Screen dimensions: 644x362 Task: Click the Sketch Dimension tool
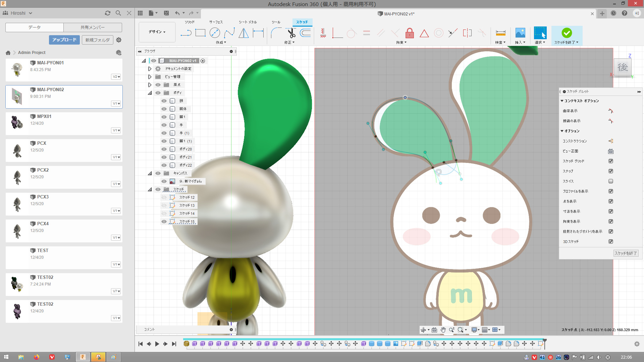click(258, 33)
